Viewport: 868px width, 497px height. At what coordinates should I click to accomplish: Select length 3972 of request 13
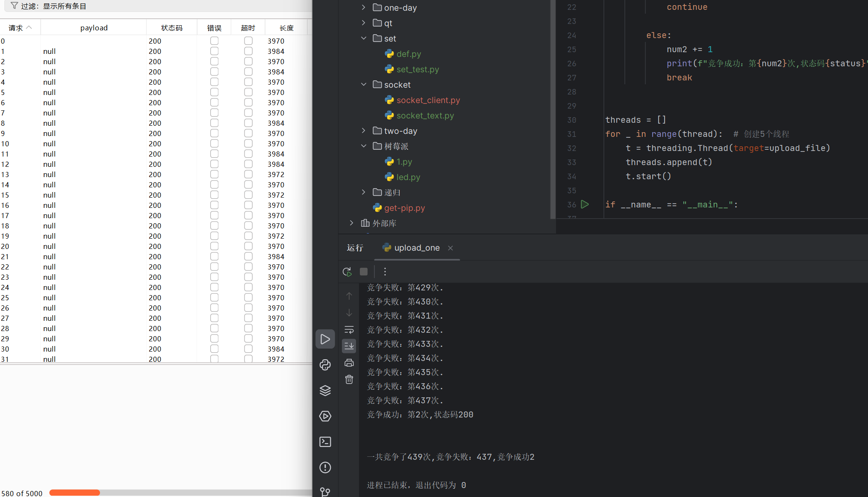tap(276, 174)
